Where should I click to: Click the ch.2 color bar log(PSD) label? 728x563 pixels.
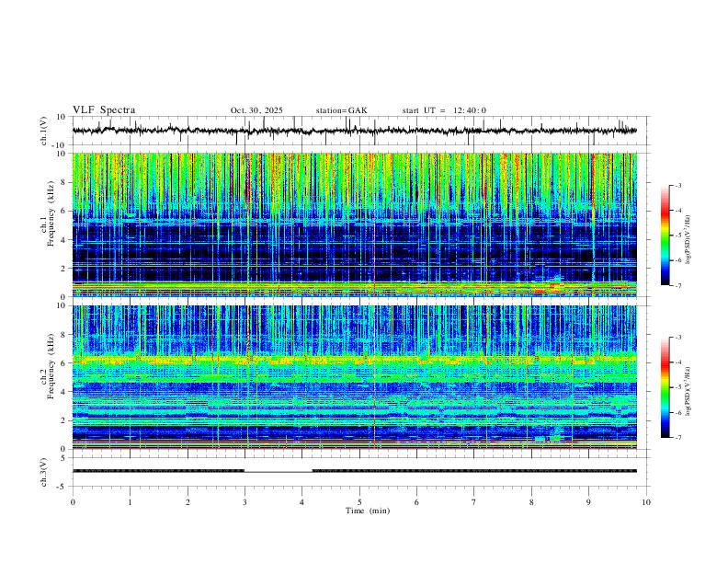click(x=688, y=391)
